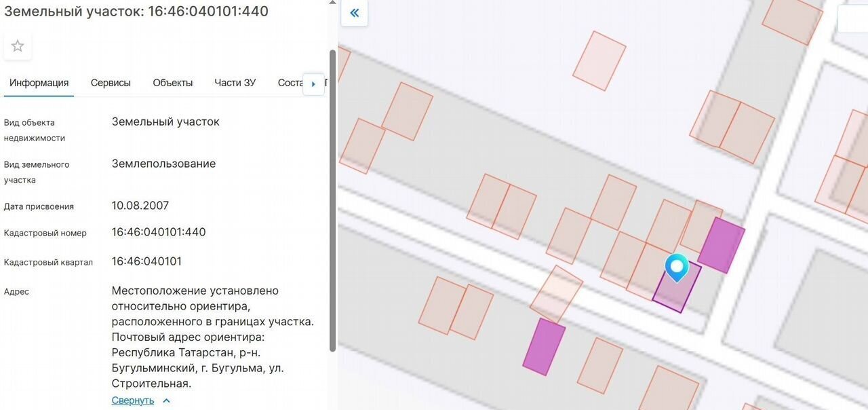
Task: Click the blue location pin marker
Action: coord(677,268)
